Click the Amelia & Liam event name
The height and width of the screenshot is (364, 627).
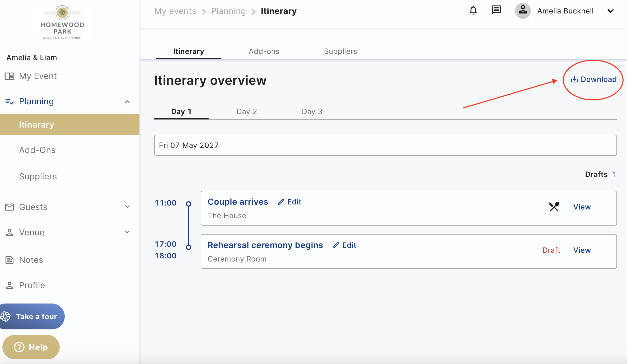[32, 58]
